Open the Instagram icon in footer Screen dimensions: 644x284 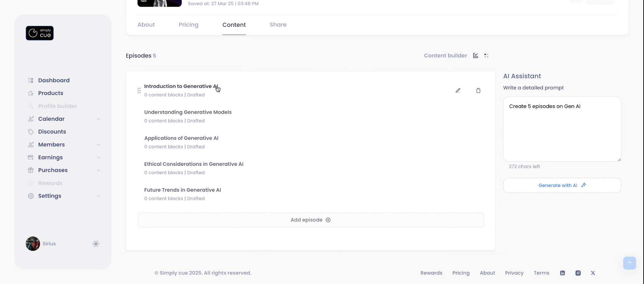pos(578,273)
